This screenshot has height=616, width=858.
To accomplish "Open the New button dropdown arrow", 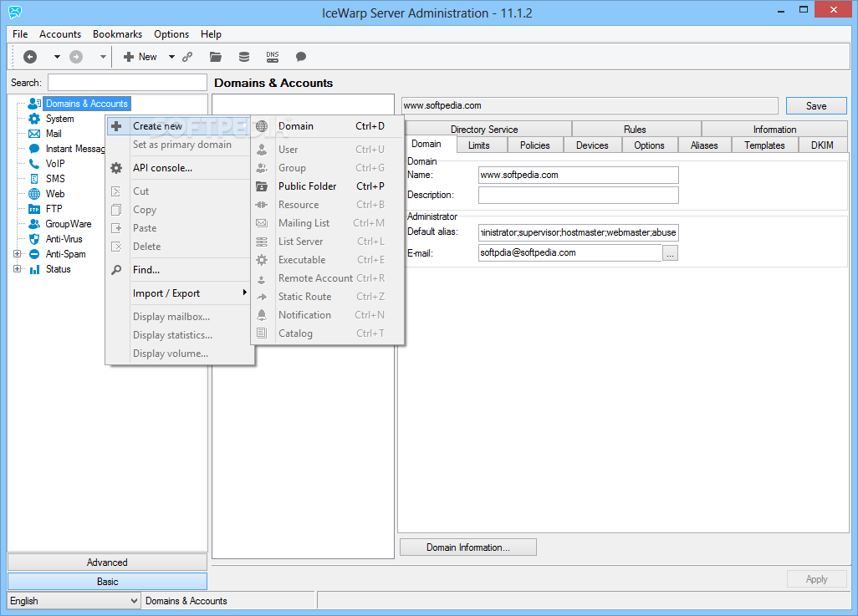I will pyautogui.click(x=171, y=57).
